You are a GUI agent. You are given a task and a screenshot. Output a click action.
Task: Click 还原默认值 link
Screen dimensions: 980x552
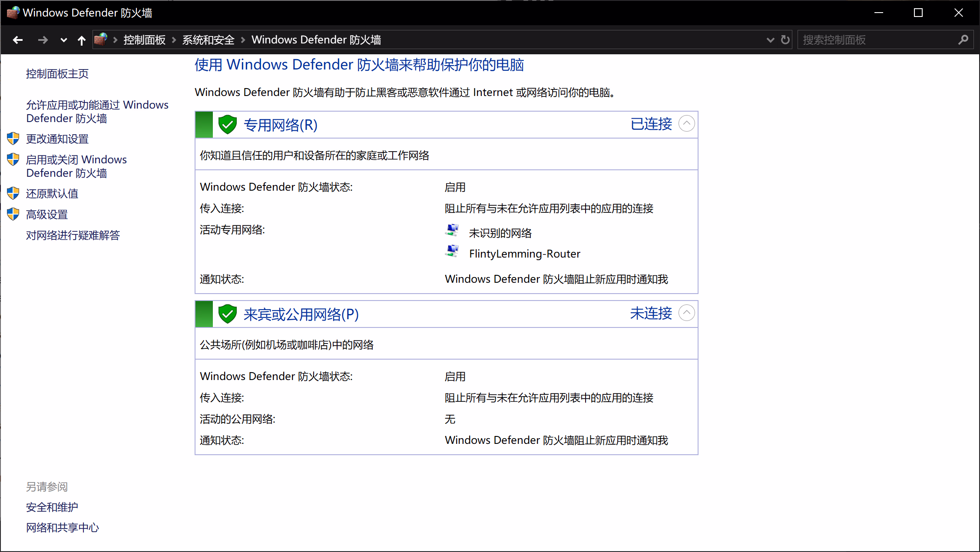(x=52, y=194)
